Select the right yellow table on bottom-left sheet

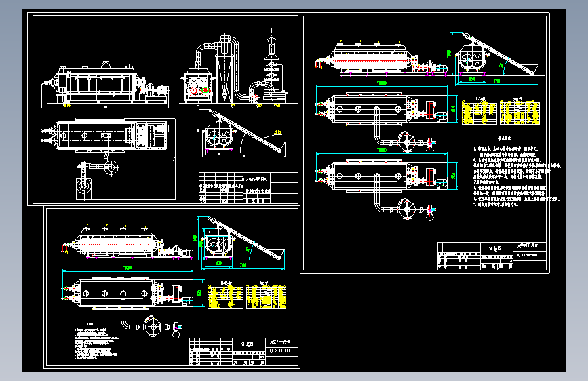(x=267, y=297)
